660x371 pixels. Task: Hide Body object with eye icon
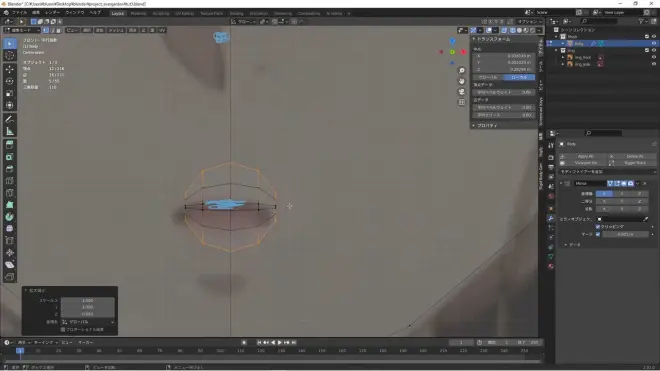click(x=654, y=43)
